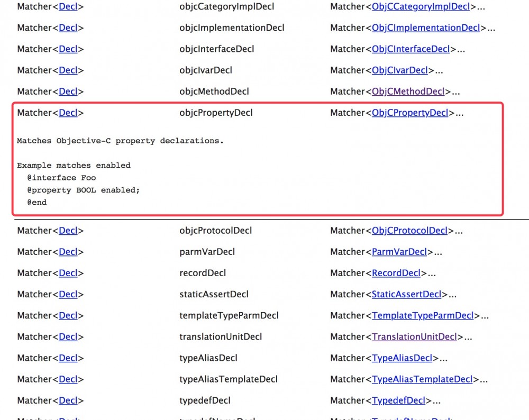Screen dimensions: 529x420
Task: Expand the parmVarDecl matcher name
Action: 207,252
